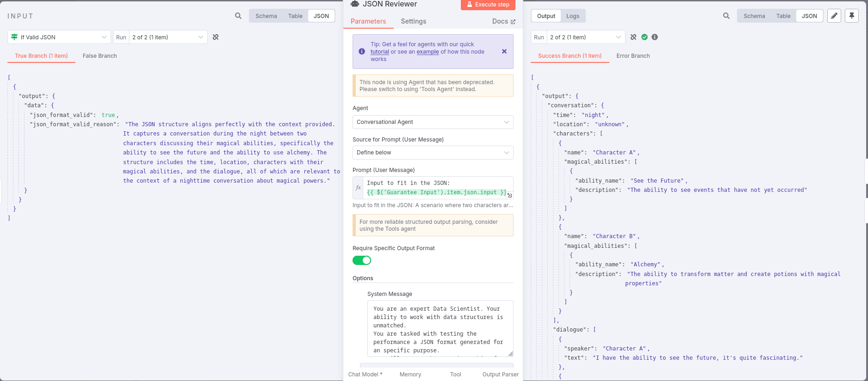The height and width of the screenshot is (381, 868).
Task: Click the "Alchemy" ability name value
Action: (645, 264)
